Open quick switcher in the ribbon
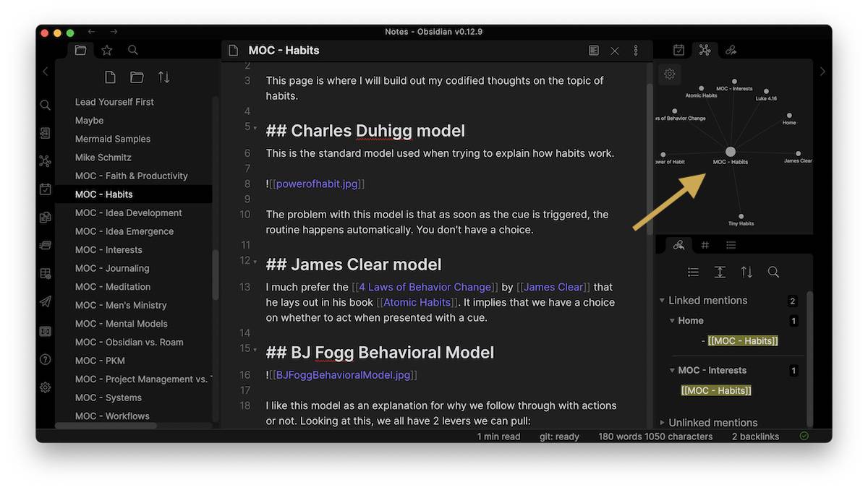The width and height of the screenshot is (868, 490). click(46, 133)
